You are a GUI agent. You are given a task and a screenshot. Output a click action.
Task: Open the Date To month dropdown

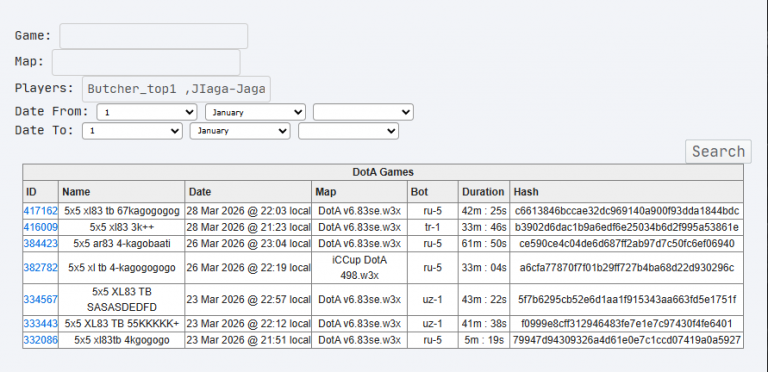240,131
